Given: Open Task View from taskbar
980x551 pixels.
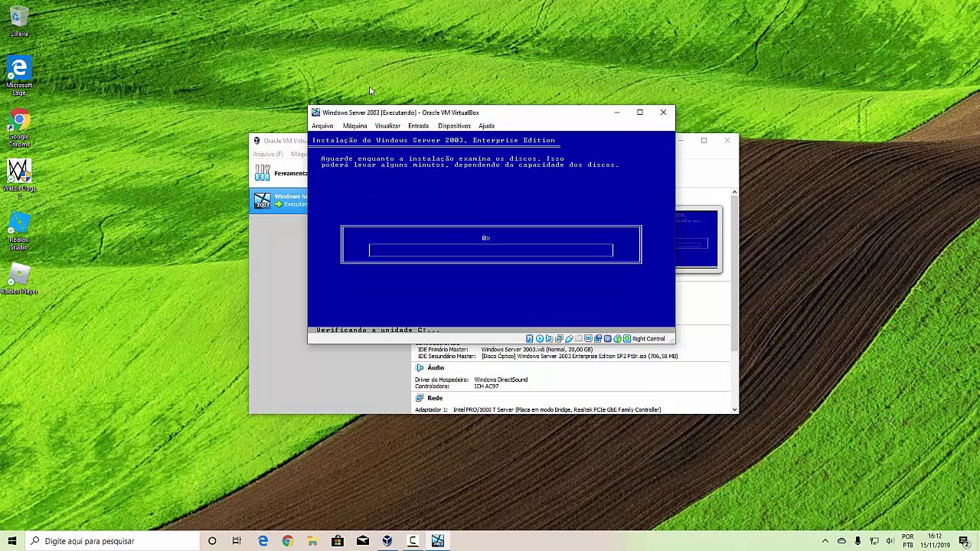Looking at the screenshot, I should pos(237,541).
